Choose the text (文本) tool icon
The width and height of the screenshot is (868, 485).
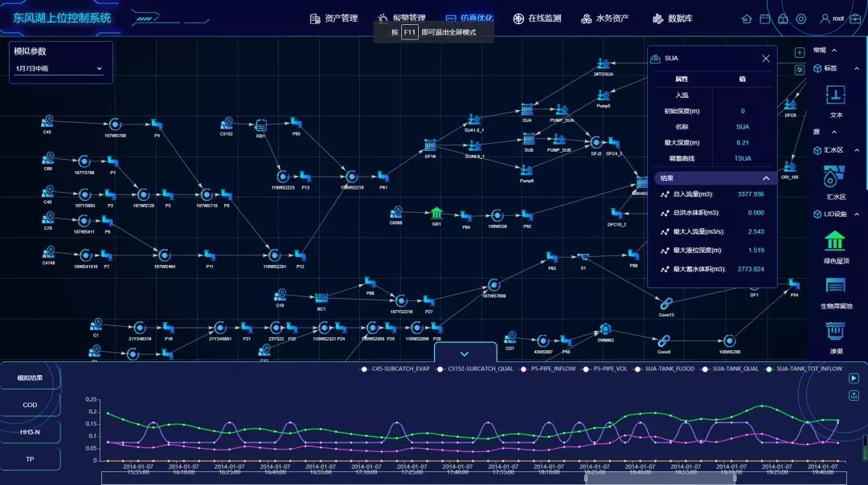836,96
